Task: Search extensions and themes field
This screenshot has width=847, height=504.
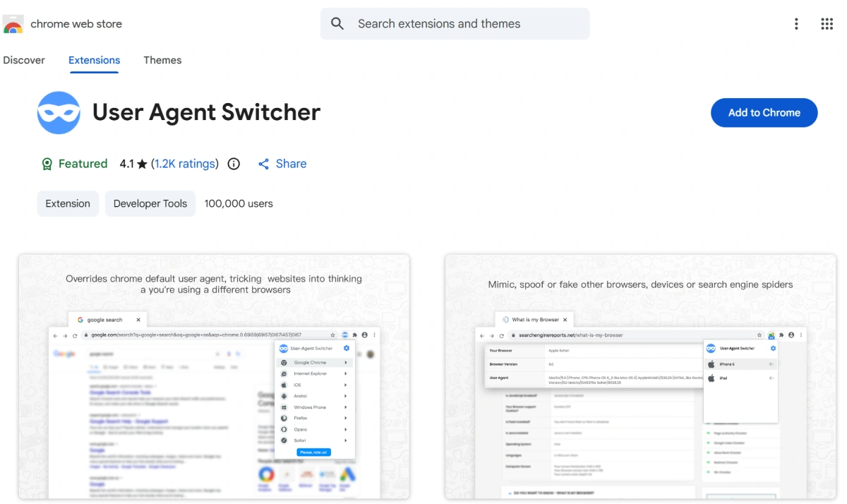Action: [455, 24]
